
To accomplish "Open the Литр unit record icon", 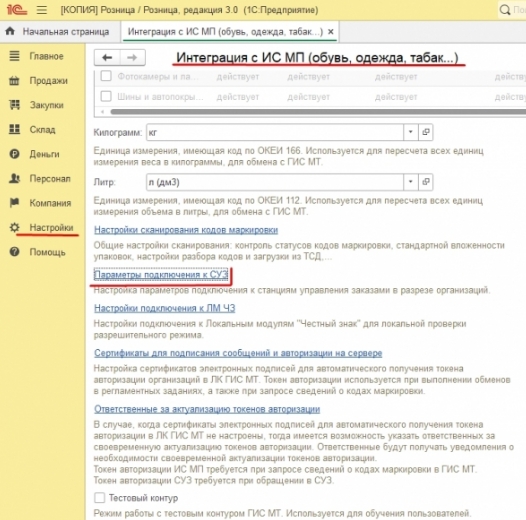I will (426, 182).
